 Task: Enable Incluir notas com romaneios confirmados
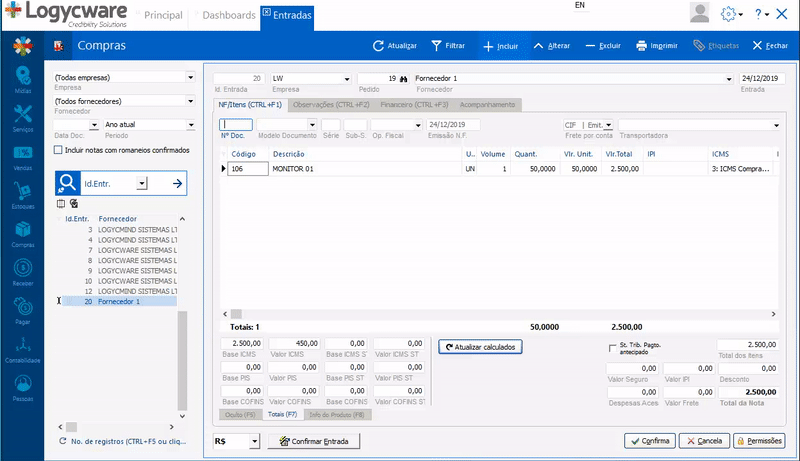pyautogui.click(x=59, y=150)
